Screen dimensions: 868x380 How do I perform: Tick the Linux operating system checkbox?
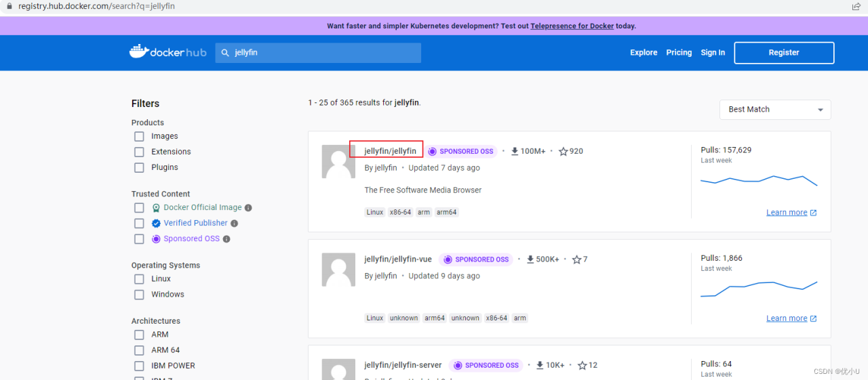pyautogui.click(x=139, y=279)
